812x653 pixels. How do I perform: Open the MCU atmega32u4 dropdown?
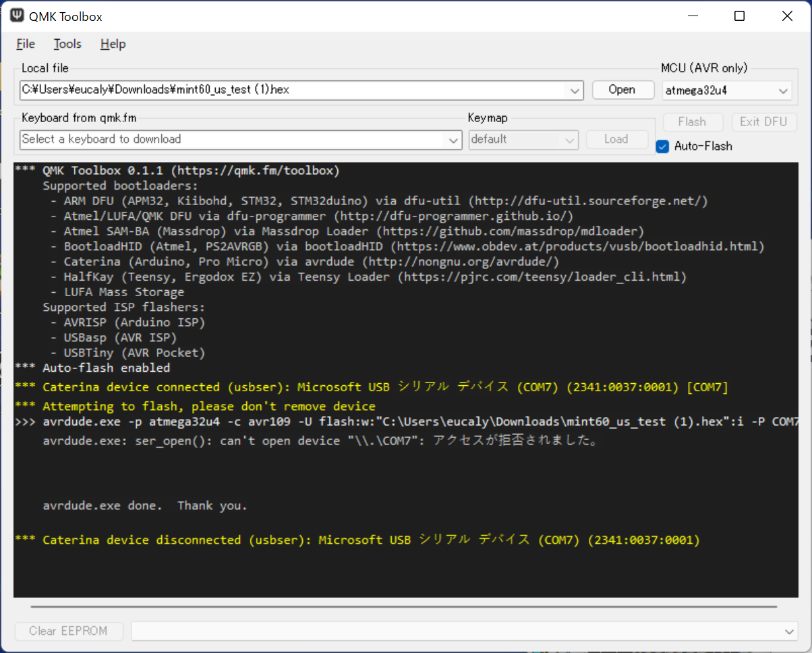(783, 90)
